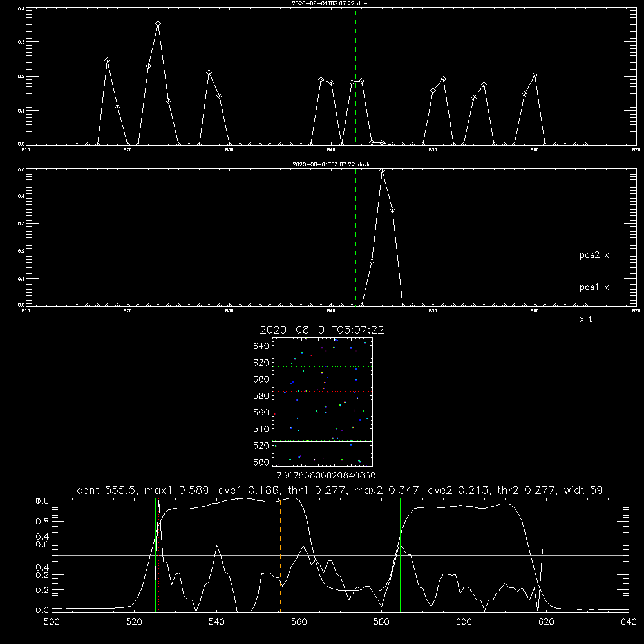Click the green vertical line near 585 in bottom plot
This screenshot has height=644, width=644.
[400, 555]
